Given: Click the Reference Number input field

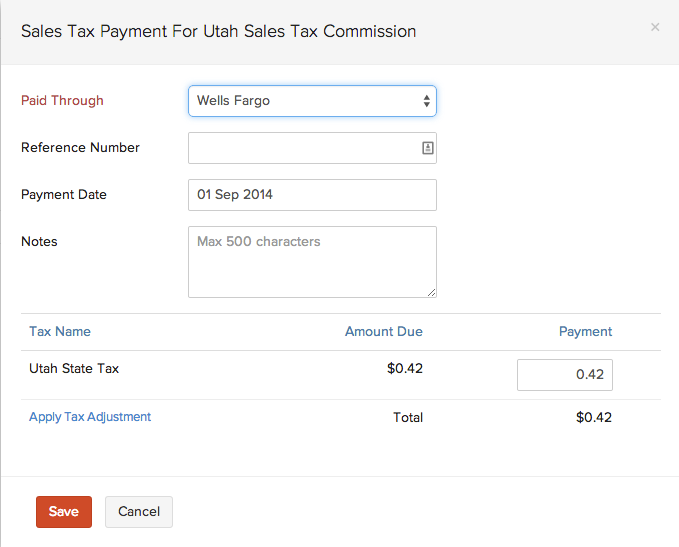Looking at the screenshot, I should click(x=300, y=148).
